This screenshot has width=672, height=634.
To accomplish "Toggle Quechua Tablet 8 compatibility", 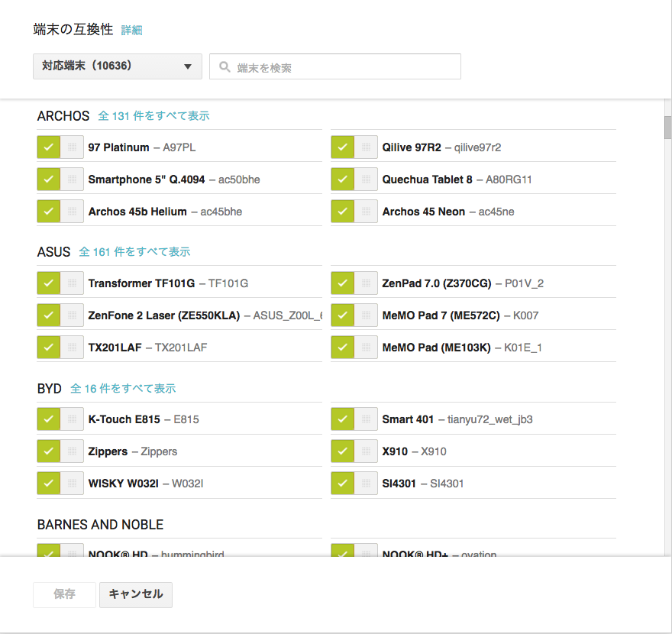I will [x=354, y=180].
